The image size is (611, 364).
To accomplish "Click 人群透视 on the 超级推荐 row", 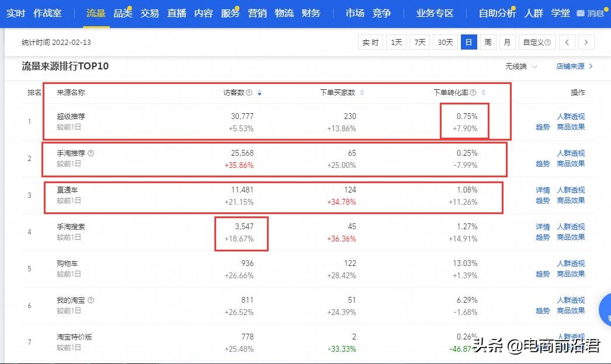I will tap(571, 116).
